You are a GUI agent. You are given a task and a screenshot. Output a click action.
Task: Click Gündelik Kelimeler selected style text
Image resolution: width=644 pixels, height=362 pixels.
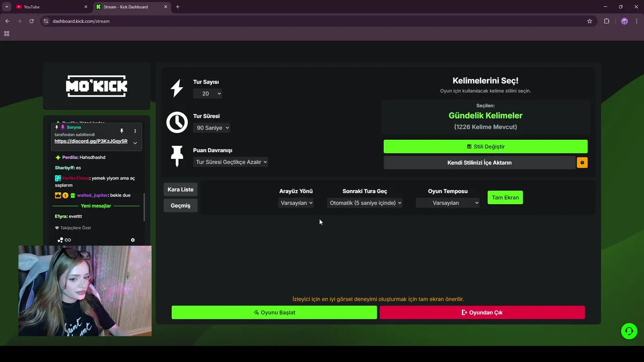(486, 116)
